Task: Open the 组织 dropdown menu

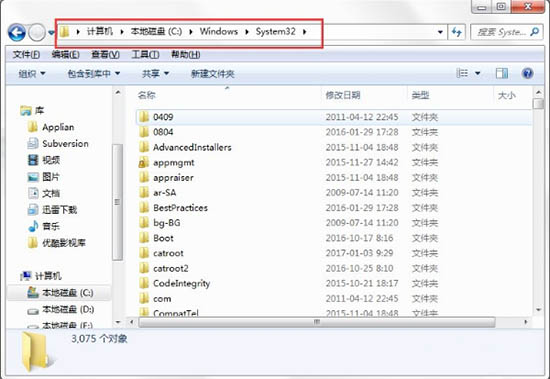Action: pyautogui.click(x=32, y=74)
